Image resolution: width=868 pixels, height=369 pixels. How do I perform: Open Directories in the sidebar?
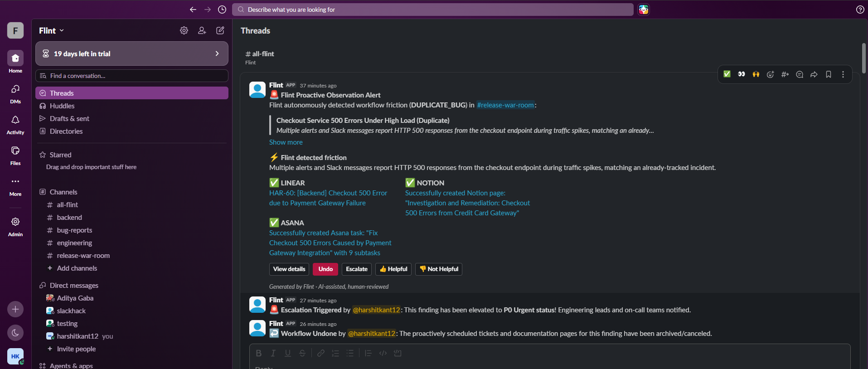click(132, 131)
